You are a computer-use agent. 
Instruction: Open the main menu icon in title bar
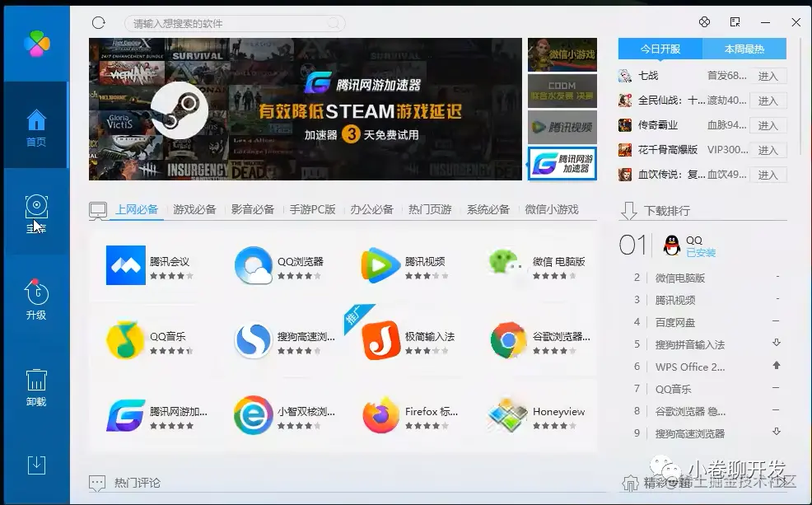(x=735, y=21)
